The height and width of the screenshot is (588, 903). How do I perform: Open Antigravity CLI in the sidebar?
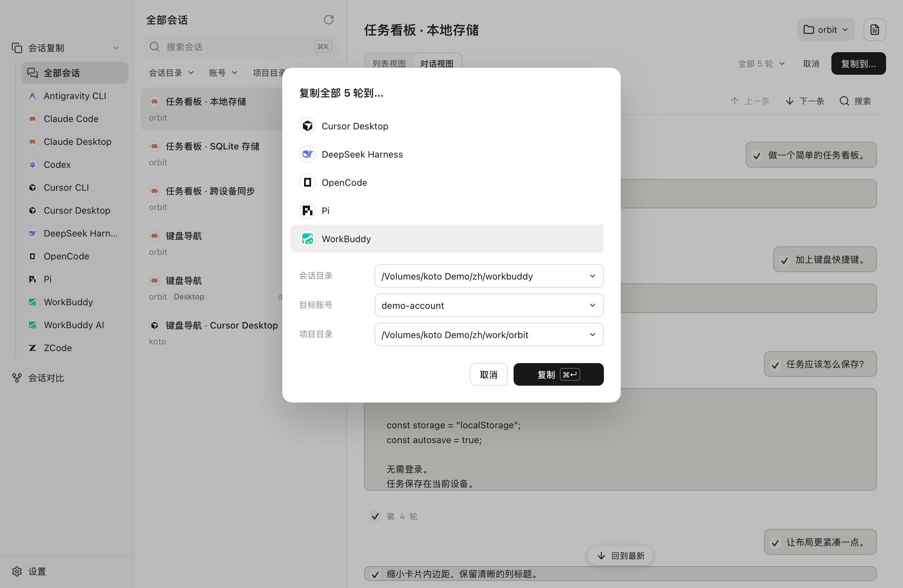(75, 96)
